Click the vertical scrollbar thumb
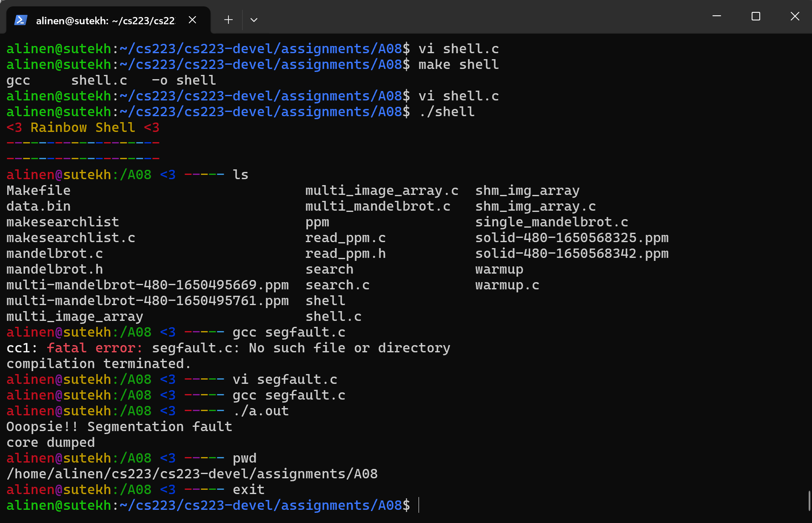This screenshot has height=523, width=812. tap(809, 500)
